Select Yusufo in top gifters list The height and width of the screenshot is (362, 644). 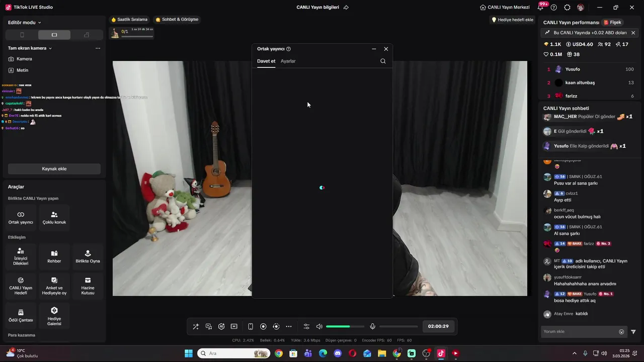click(589, 69)
